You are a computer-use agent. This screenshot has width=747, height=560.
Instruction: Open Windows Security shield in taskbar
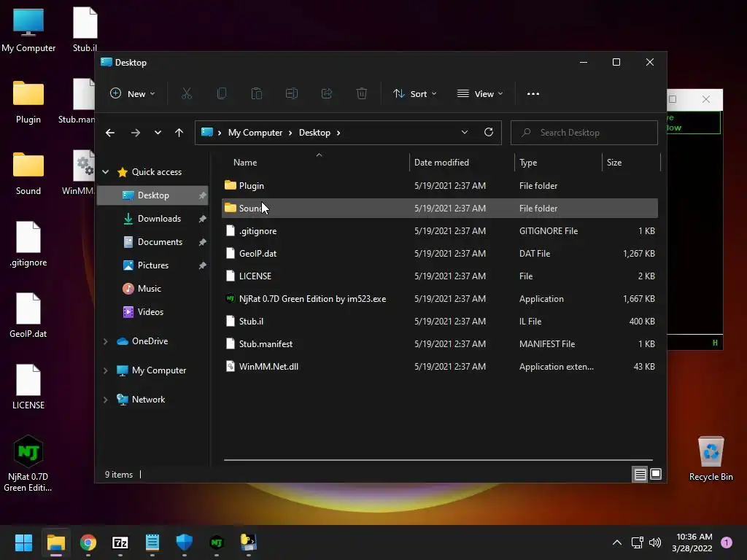pos(185,542)
